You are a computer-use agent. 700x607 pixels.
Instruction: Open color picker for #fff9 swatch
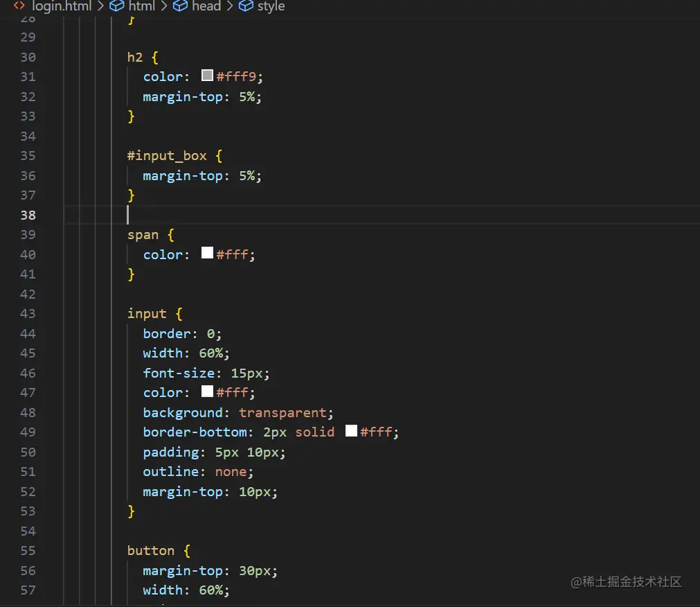click(x=207, y=76)
